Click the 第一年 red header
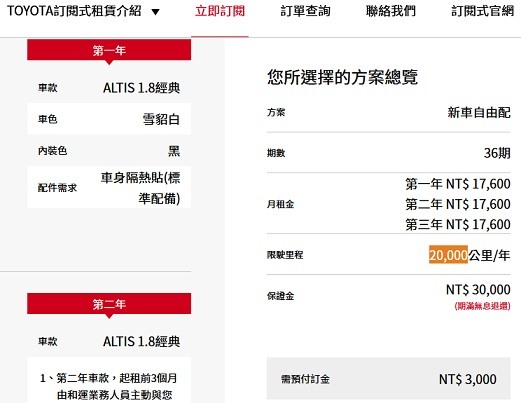 coord(109,50)
